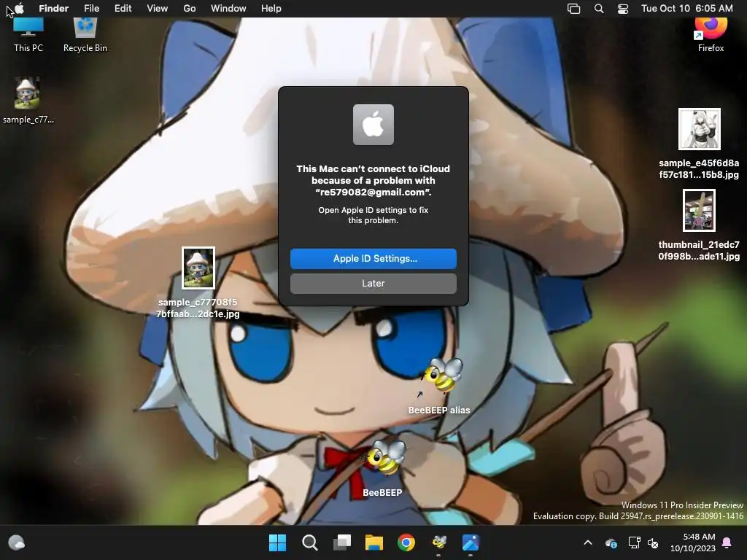Open the Window menu

click(228, 9)
